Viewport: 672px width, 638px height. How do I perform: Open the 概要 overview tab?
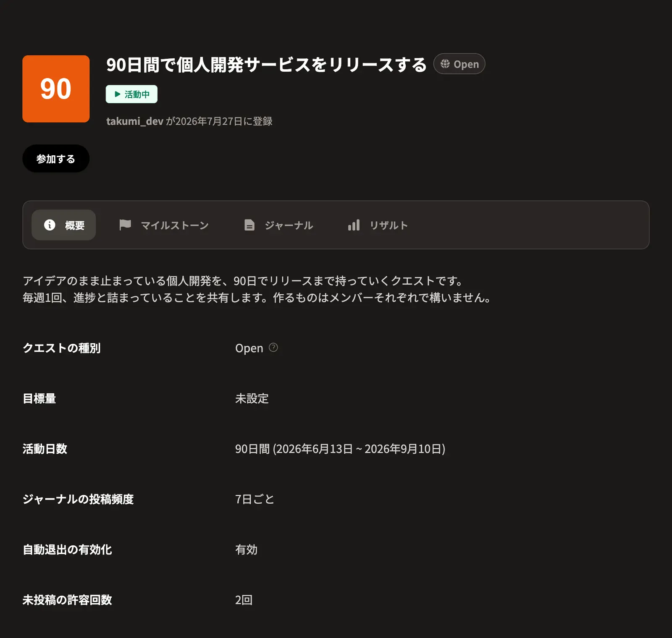point(64,225)
